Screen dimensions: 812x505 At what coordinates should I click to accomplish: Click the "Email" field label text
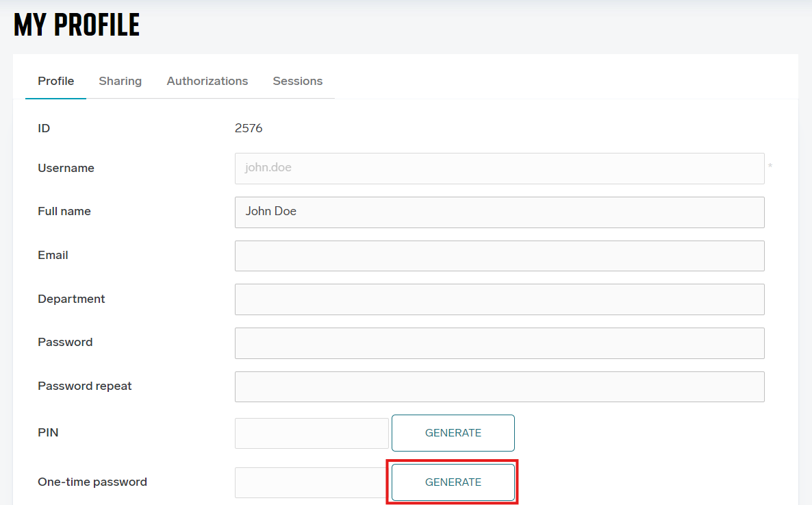(x=53, y=255)
